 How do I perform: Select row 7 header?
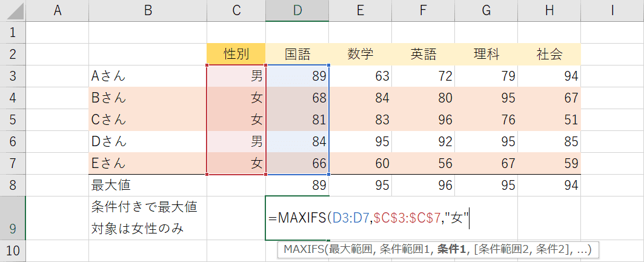13,163
